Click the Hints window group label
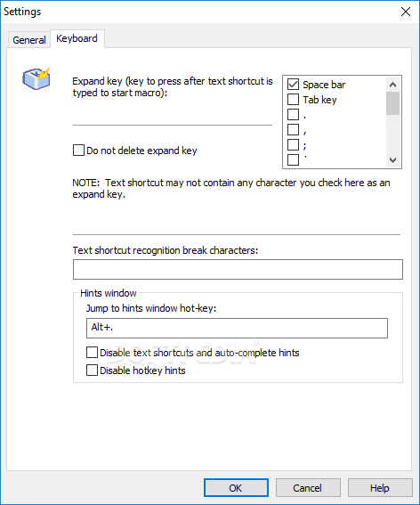 tap(109, 293)
